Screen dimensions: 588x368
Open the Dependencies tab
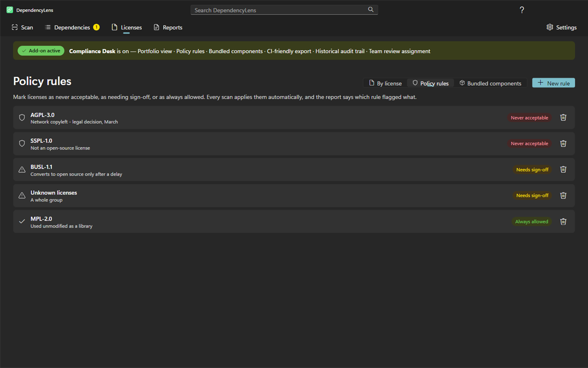(72, 27)
